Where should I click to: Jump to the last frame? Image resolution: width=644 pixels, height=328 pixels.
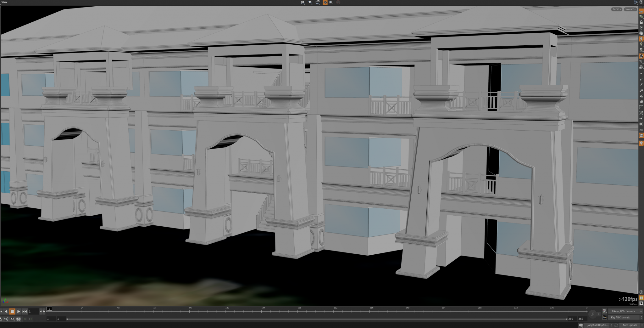click(25, 311)
